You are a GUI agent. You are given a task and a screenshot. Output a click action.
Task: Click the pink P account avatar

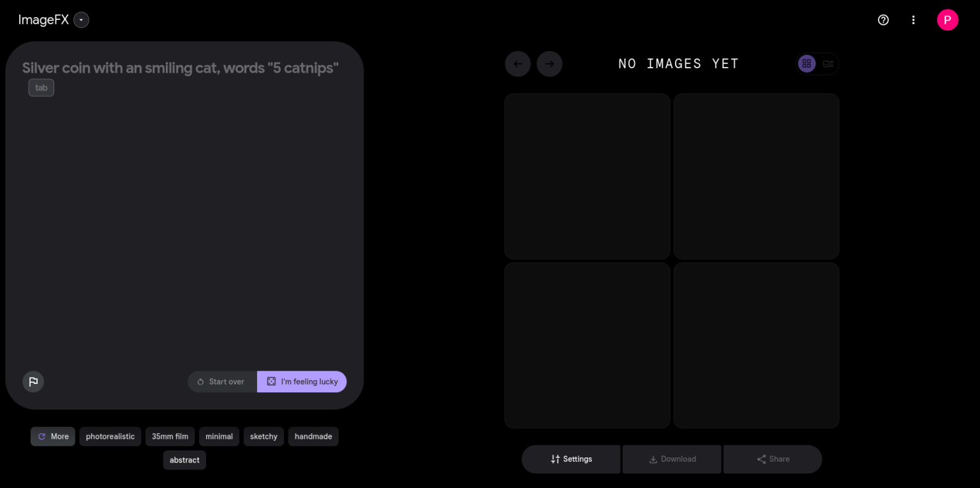coord(947,20)
